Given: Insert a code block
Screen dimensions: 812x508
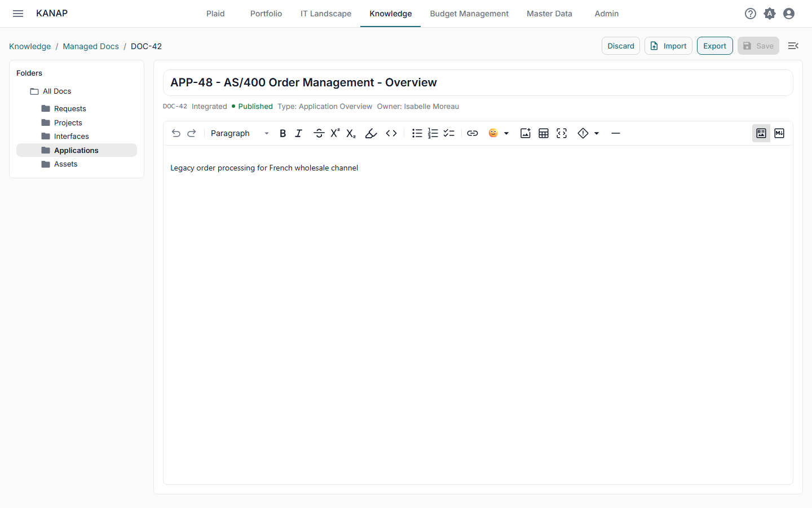Looking at the screenshot, I should 562,133.
